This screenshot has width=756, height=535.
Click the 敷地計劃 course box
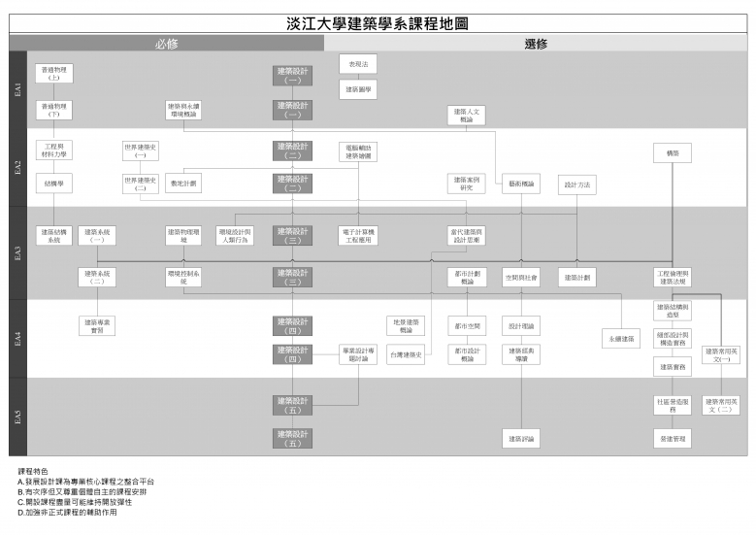tap(183, 184)
